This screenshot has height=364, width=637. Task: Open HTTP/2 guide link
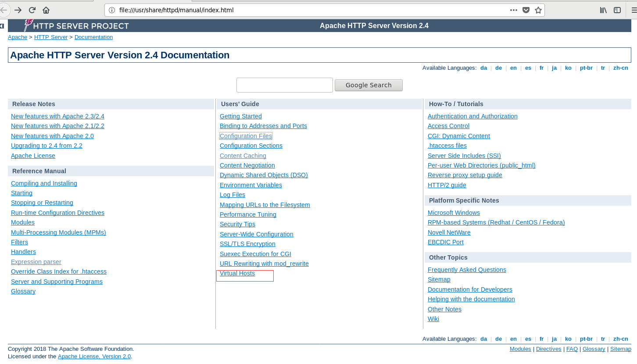pos(447,185)
